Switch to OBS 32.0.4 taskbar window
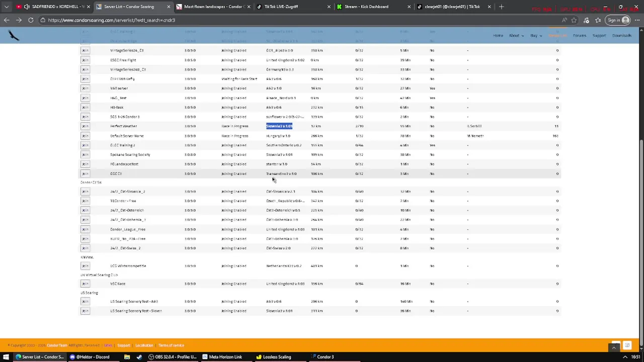 pos(172,357)
